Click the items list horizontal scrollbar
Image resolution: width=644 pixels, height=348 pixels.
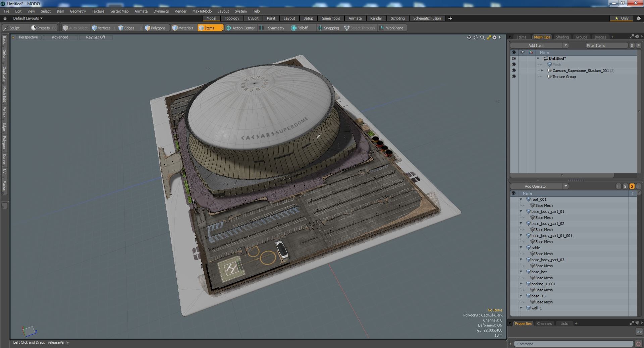[x=562, y=175]
